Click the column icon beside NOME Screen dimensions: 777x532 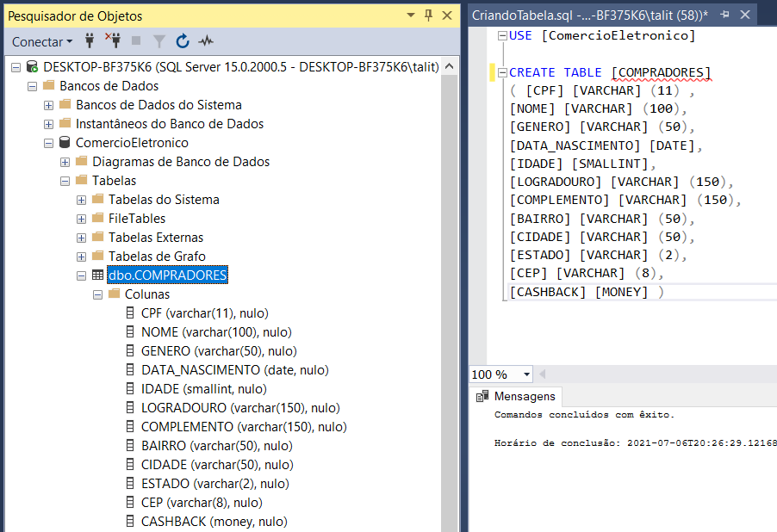[x=130, y=332]
